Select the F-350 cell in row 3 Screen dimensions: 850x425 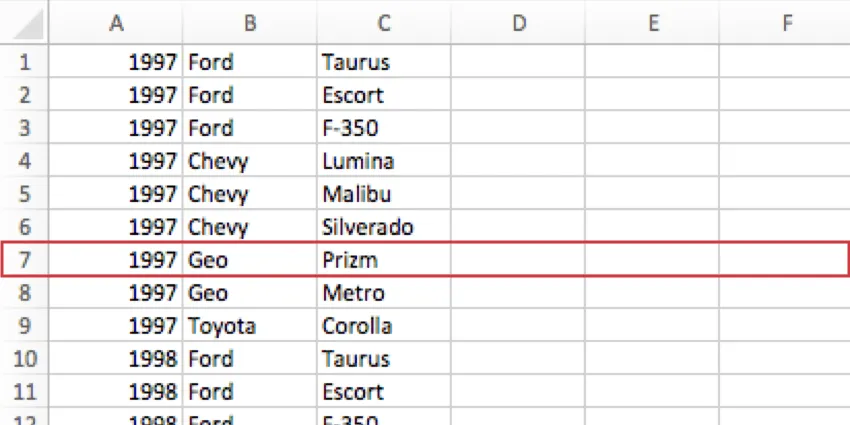pyautogui.click(x=383, y=128)
